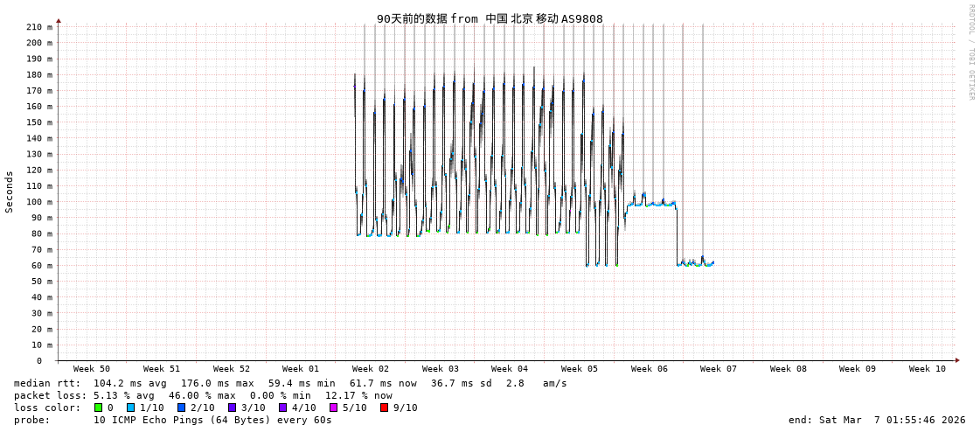Click the 4/10 loss legend swatch
The width and height of the screenshot is (980, 432).
[282, 408]
